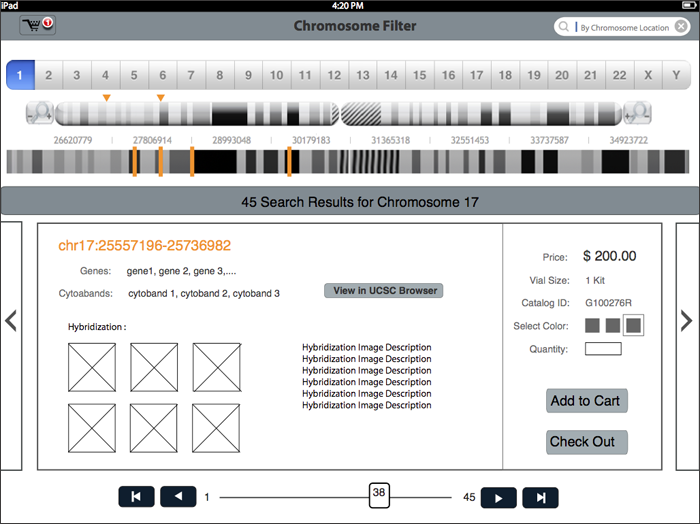
Task: Click the Quantity input box
Action: 603,349
